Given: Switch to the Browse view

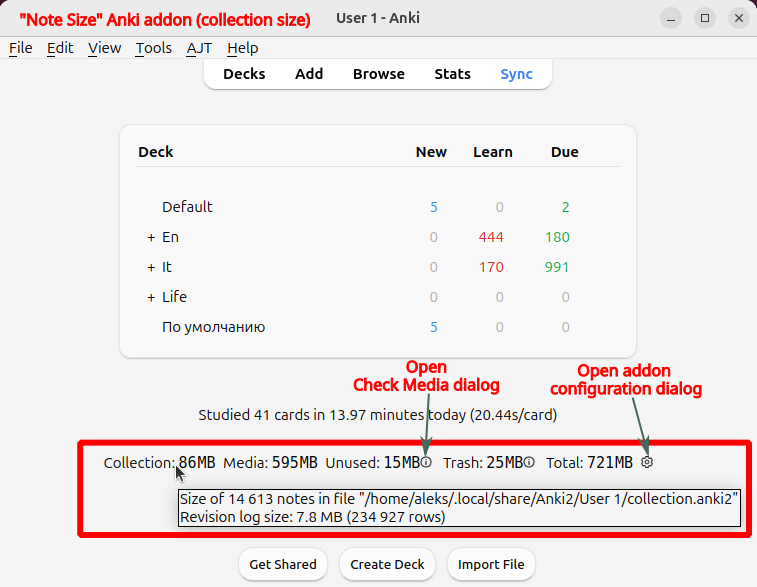Looking at the screenshot, I should click(378, 74).
